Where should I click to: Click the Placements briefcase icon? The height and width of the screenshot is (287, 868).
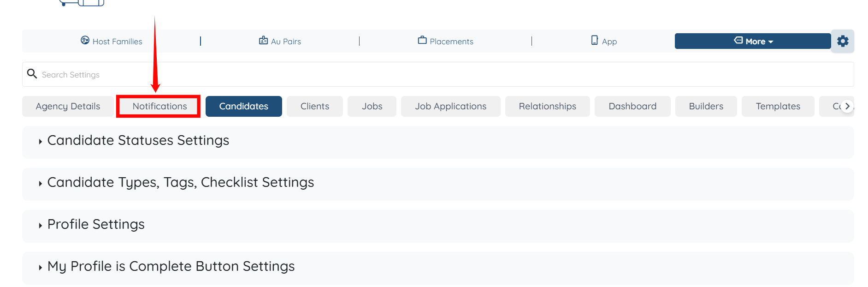click(x=422, y=41)
